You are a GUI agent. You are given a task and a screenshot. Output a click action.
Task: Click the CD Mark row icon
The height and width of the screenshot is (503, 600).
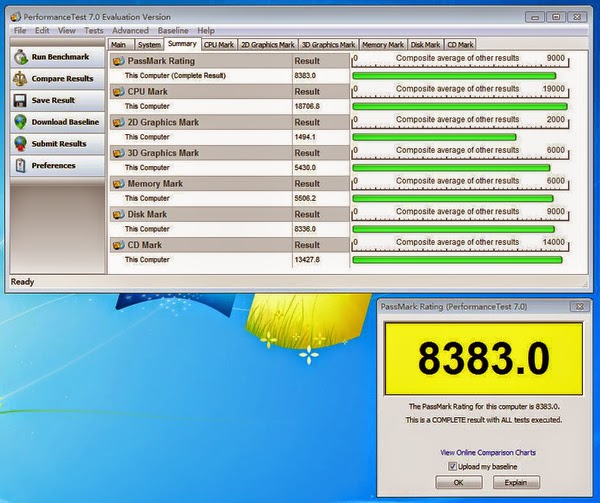(x=119, y=245)
